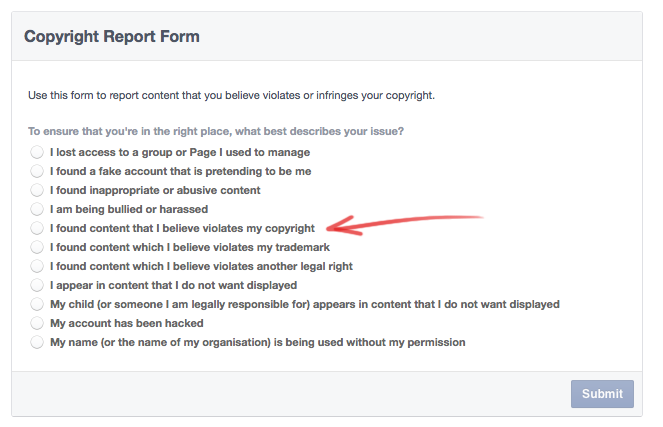Image resolution: width=663 pixels, height=427 pixels.
Task: Click the Submit button
Action: click(x=602, y=394)
